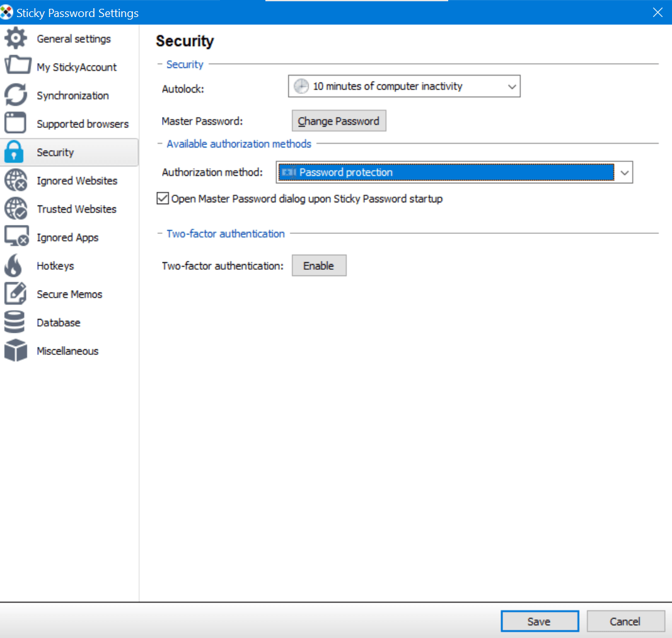Cancel changes to settings
The width and height of the screenshot is (672, 638).
(625, 621)
